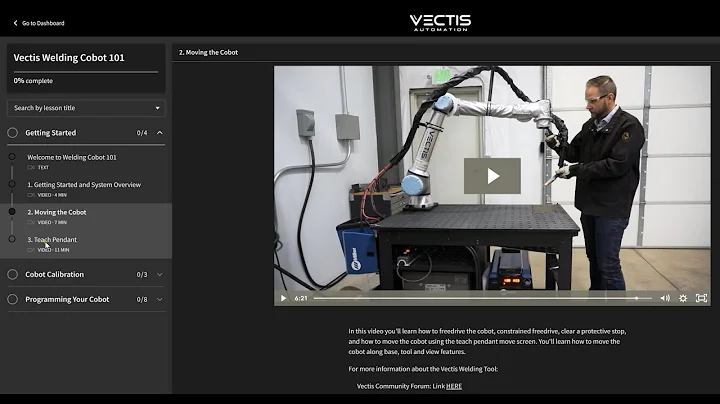Screen dimensions: 720x404
Task: Mute the video with the speaker icon
Action: coord(665,298)
